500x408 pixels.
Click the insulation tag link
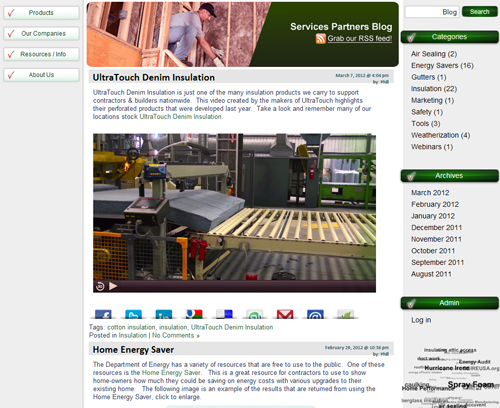click(x=173, y=327)
